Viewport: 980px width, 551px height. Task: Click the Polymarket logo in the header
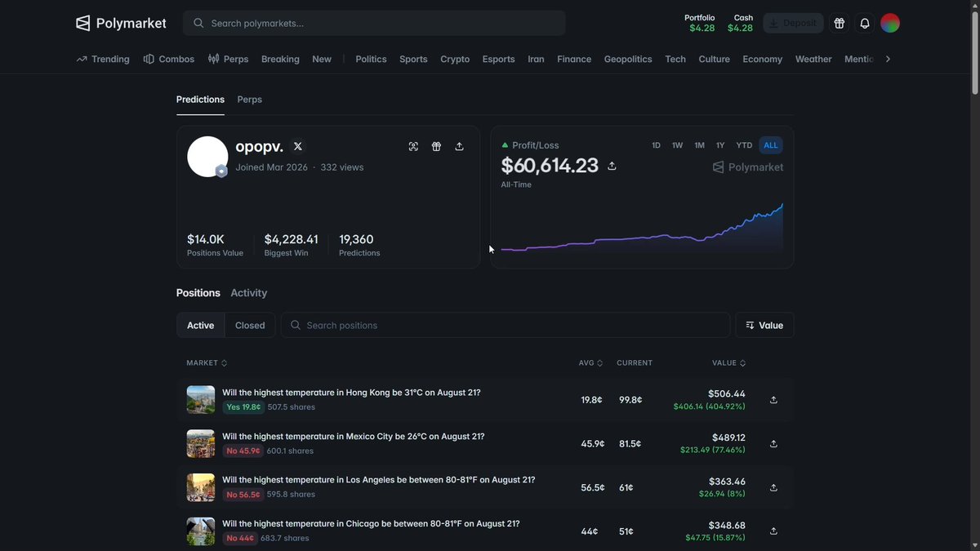121,23
